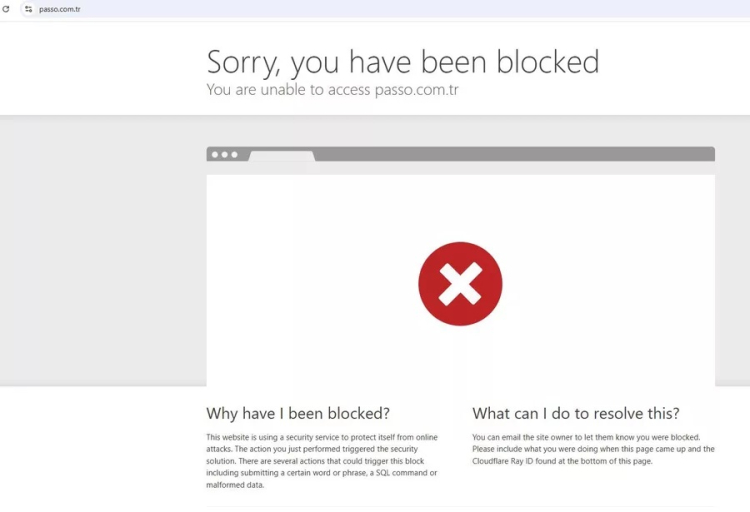Click the red X error icon
Screen dimensions: 750x512
[x=460, y=284]
